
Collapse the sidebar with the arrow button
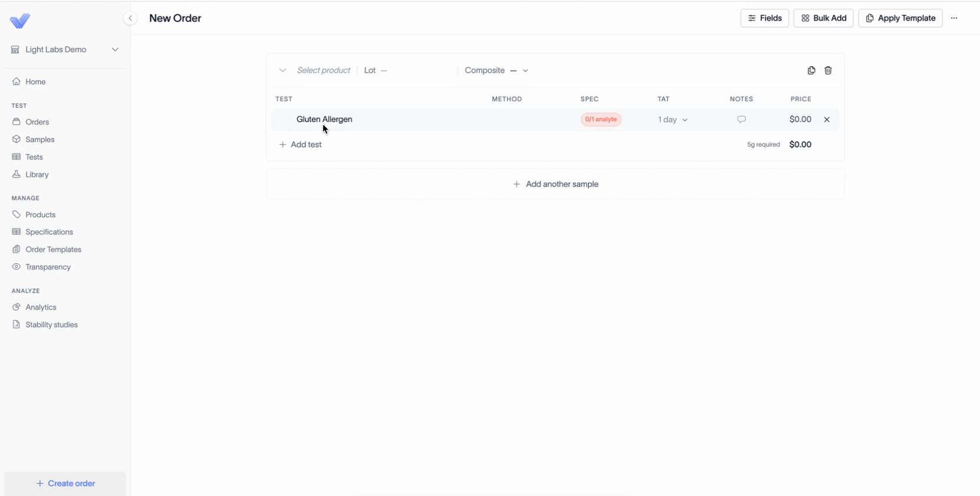coord(130,18)
